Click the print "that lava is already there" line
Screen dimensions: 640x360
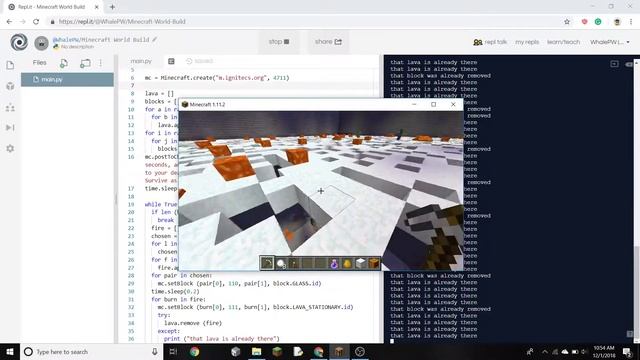click(222, 339)
